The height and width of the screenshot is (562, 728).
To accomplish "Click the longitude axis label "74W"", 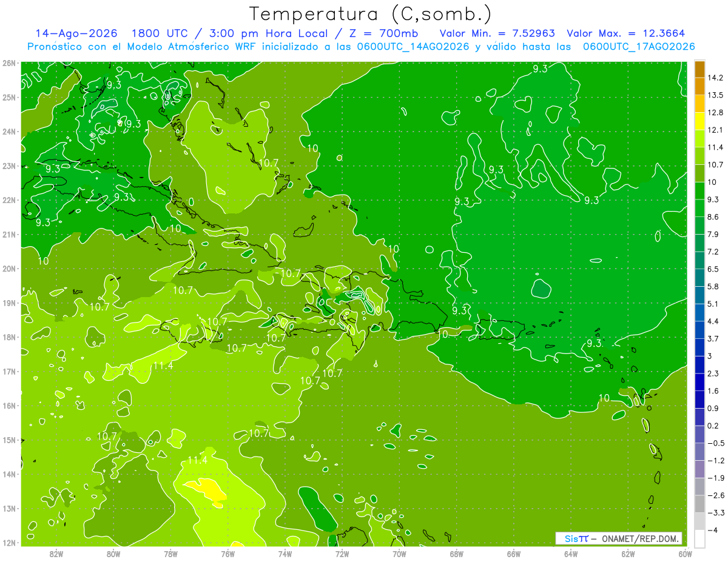I will point(285,554).
